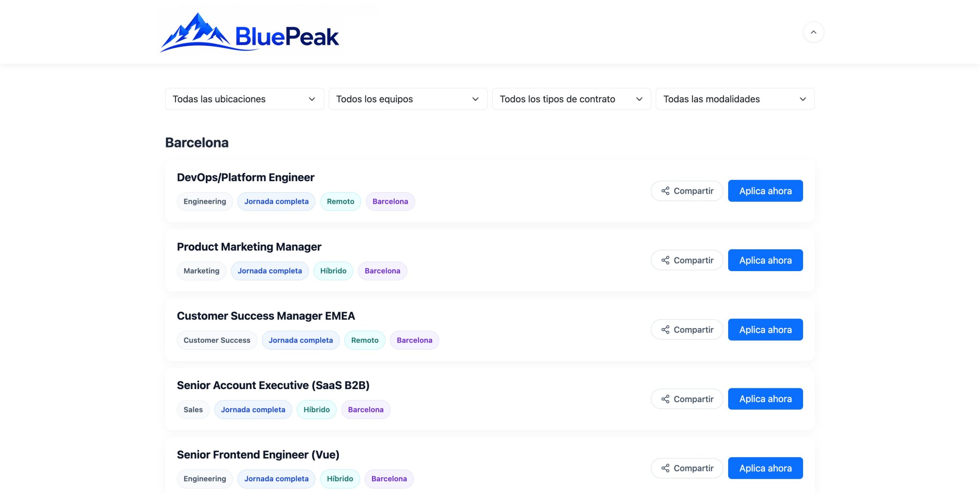This screenshot has width=980, height=494.
Task: Click the Marketing tag on Product Marketing Manager
Action: pyautogui.click(x=201, y=271)
